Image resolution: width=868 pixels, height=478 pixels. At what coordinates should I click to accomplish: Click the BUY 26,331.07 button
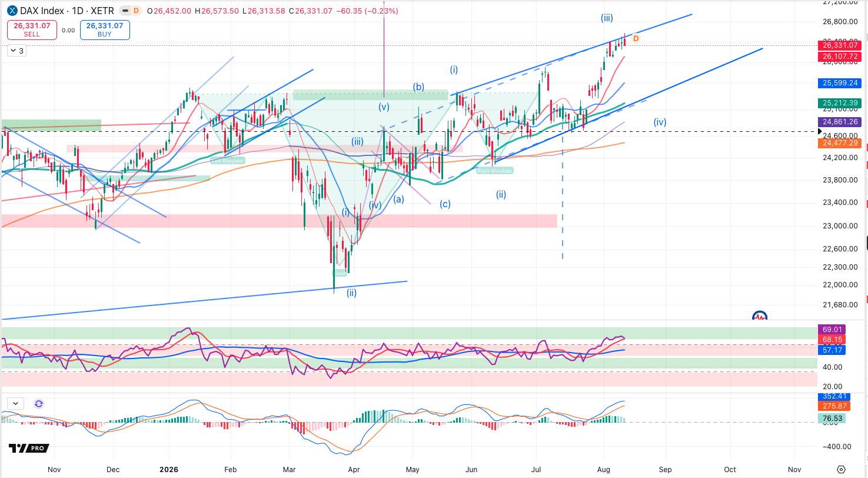click(105, 29)
